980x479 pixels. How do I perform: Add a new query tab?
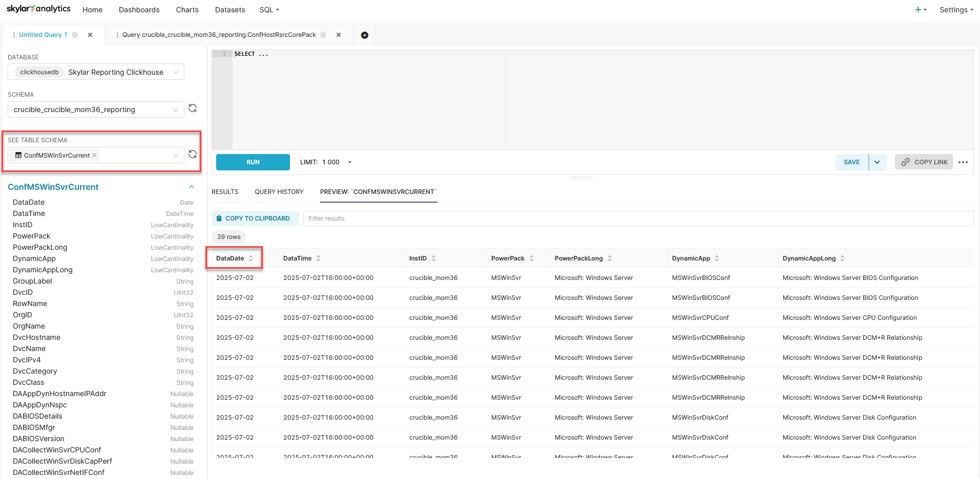point(365,35)
